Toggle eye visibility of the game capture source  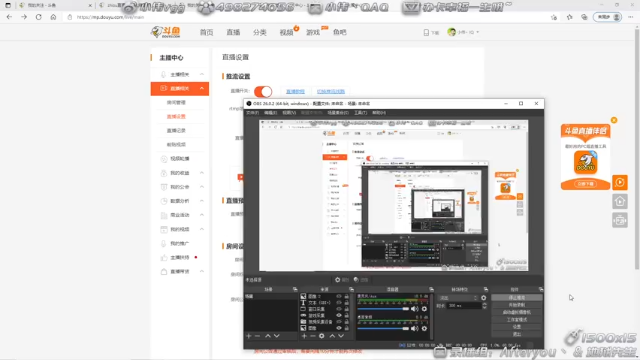pyautogui.click(x=339, y=316)
